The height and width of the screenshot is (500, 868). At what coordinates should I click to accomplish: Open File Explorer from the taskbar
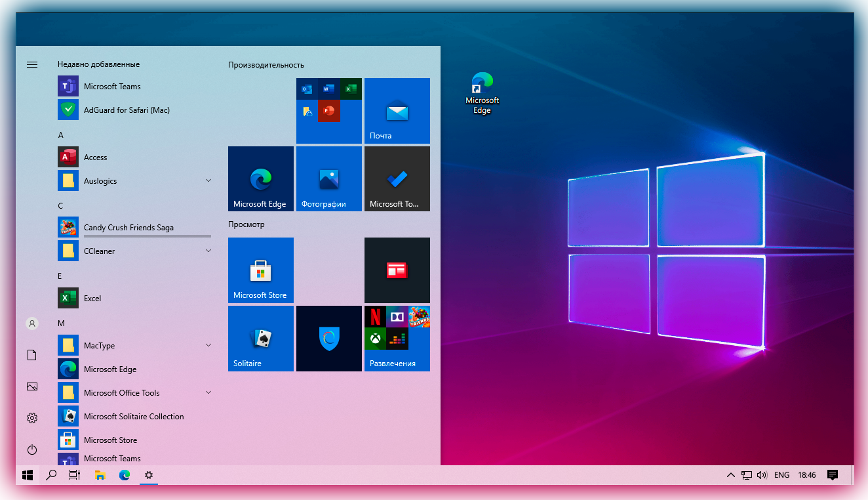point(100,475)
